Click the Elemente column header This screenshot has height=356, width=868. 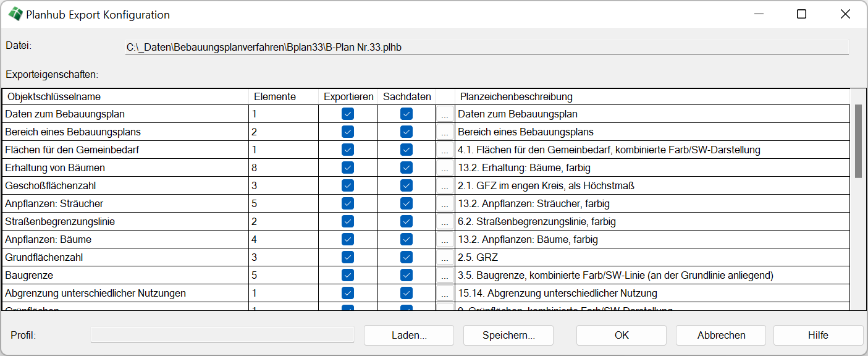click(284, 97)
